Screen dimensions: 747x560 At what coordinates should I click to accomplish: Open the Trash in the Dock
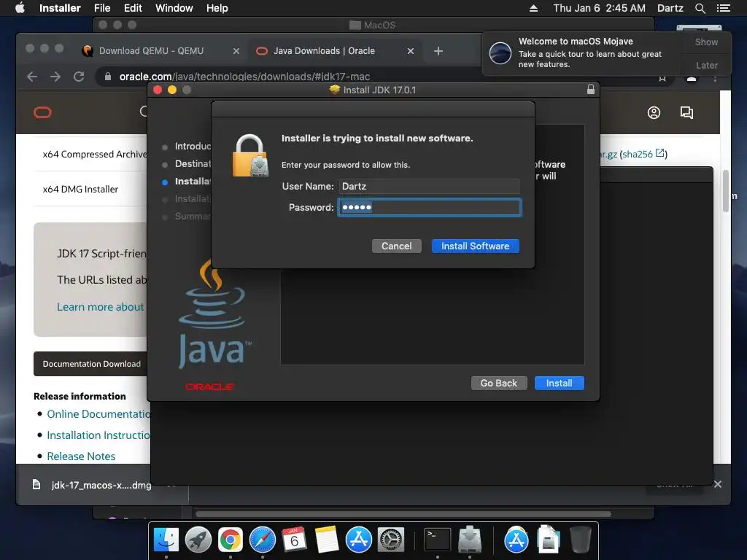point(580,540)
